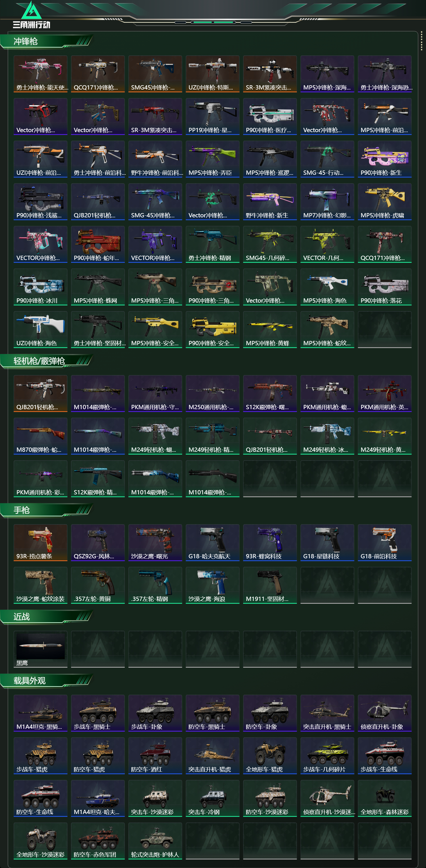
Task: Choose the M1A4坦克-黑骑士 vehicle skin
Action: pos(40,713)
